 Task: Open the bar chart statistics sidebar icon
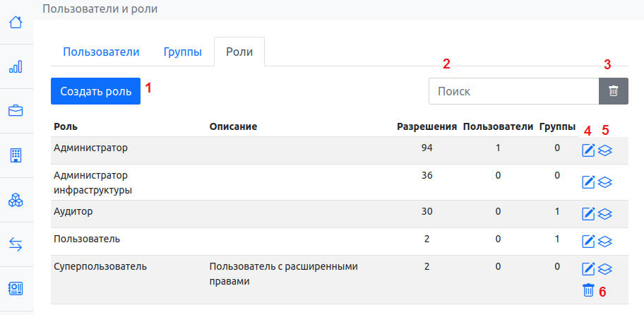pos(16,66)
